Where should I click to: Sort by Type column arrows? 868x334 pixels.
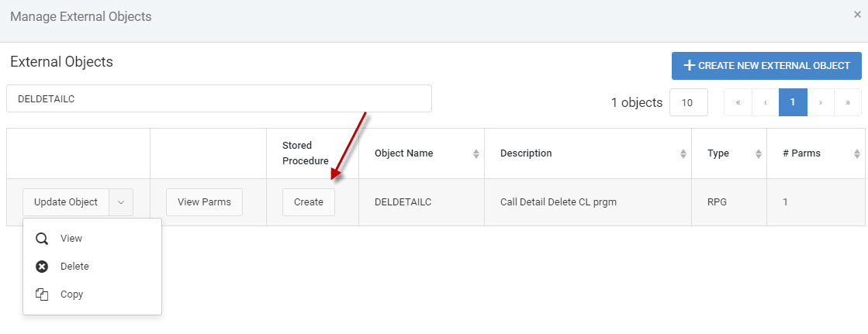[759, 153]
